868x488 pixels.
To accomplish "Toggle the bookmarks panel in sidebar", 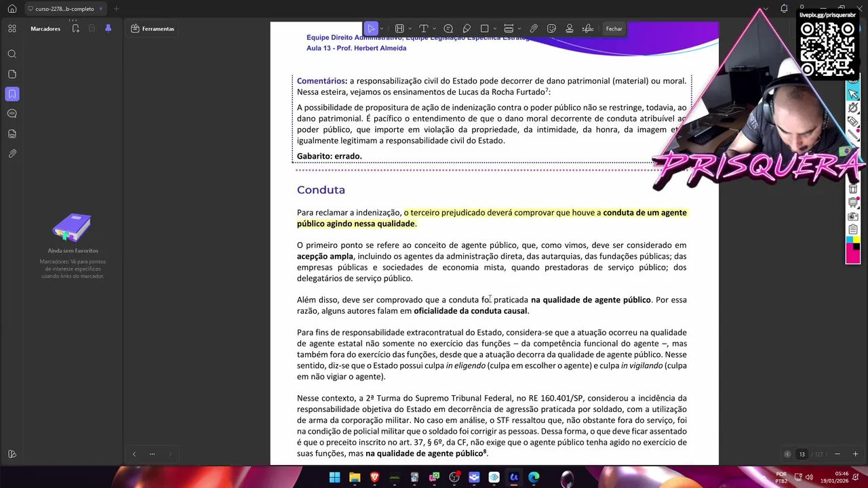I will 12,94.
